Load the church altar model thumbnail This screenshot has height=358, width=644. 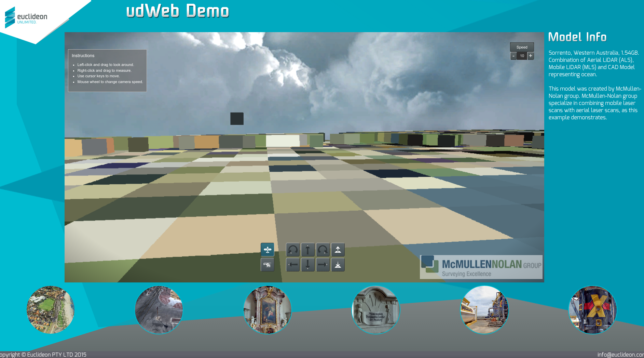[x=268, y=310]
